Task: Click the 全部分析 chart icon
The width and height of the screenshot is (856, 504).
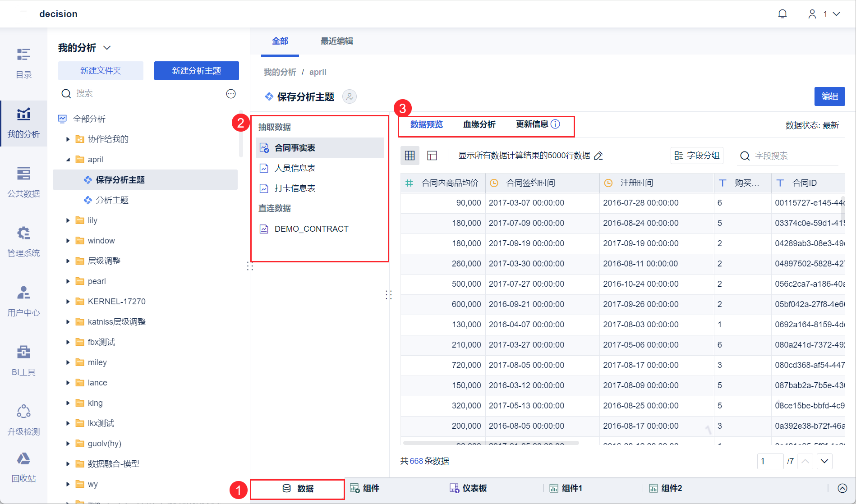Action: [62, 119]
